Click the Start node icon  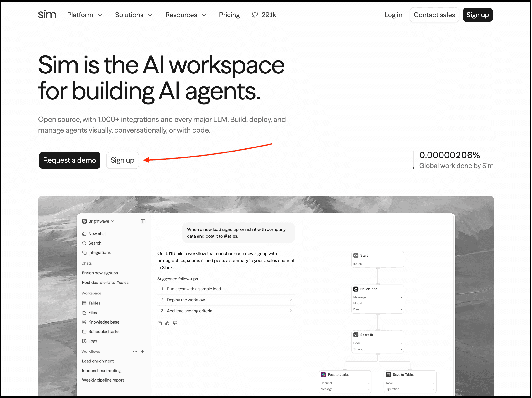click(356, 255)
